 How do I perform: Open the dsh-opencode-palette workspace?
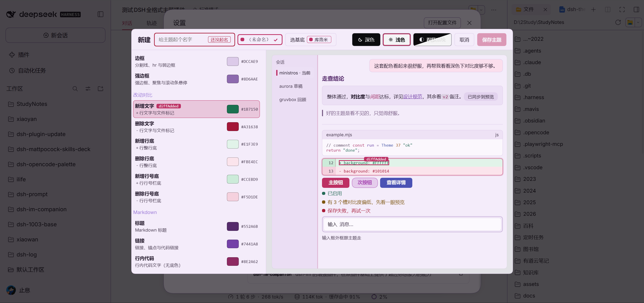[46, 164]
